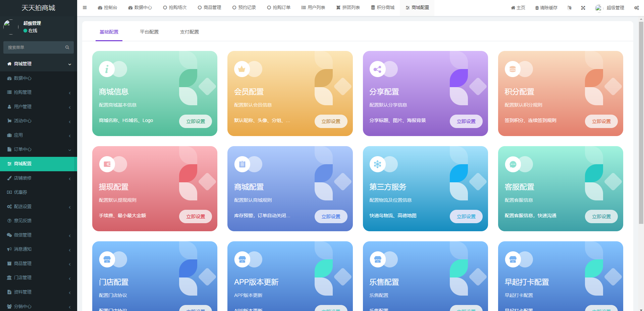Expand 消息通知 sidebar submenu

pos(39,249)
